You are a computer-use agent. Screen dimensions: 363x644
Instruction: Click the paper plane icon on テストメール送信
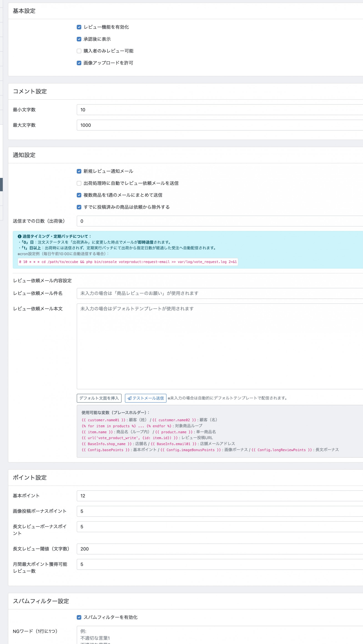[x=129, y=398]
